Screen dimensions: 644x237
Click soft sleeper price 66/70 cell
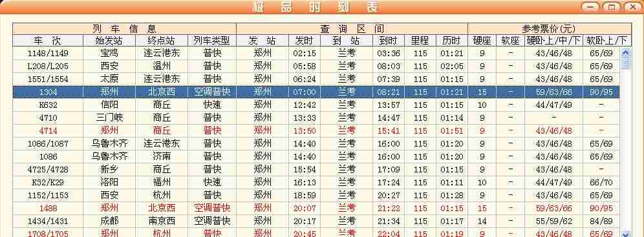click(x=601, y=183)
